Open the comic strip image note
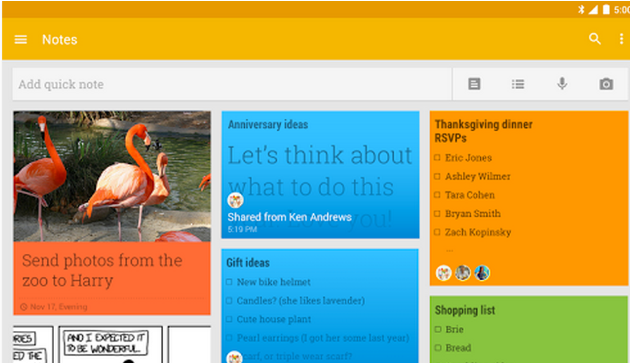This screenshot has width=630, height=364. click(x=112, y=344)
